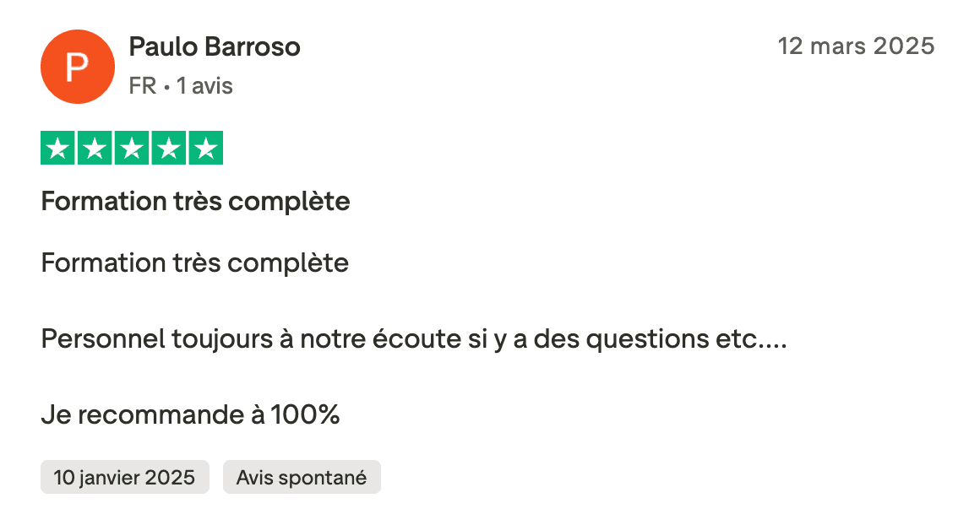Open Paulo Barroso's profile name link
Viewport: 980px width, 525px height.
[214, 47]
